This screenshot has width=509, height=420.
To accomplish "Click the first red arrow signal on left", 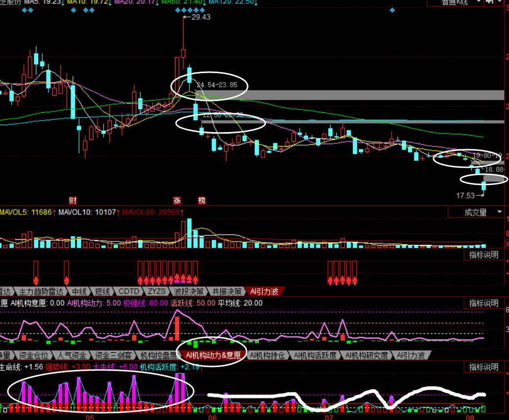I will 36,280.
